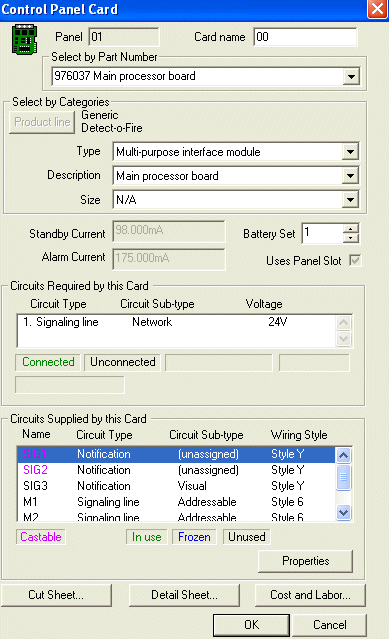
Task: Open the Detail Sheet button
Action: tap(184, 595)
